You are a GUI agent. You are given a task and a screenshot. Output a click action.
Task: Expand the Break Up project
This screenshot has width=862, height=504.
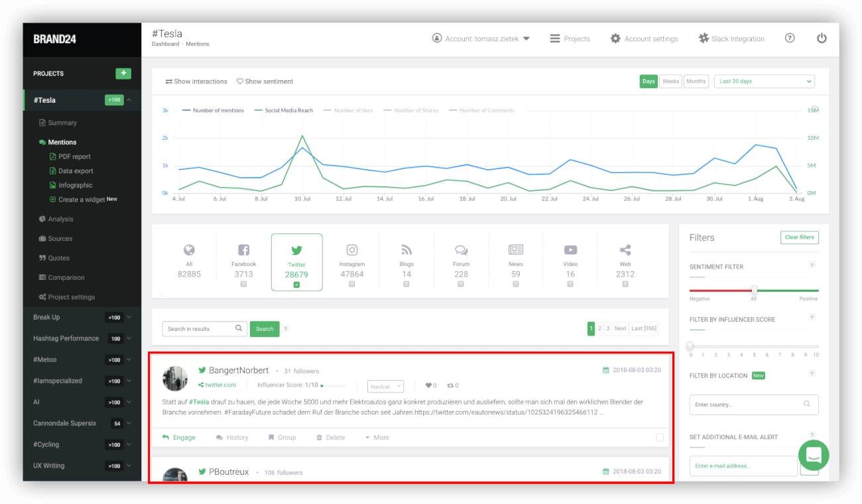[x=129, y=317]
